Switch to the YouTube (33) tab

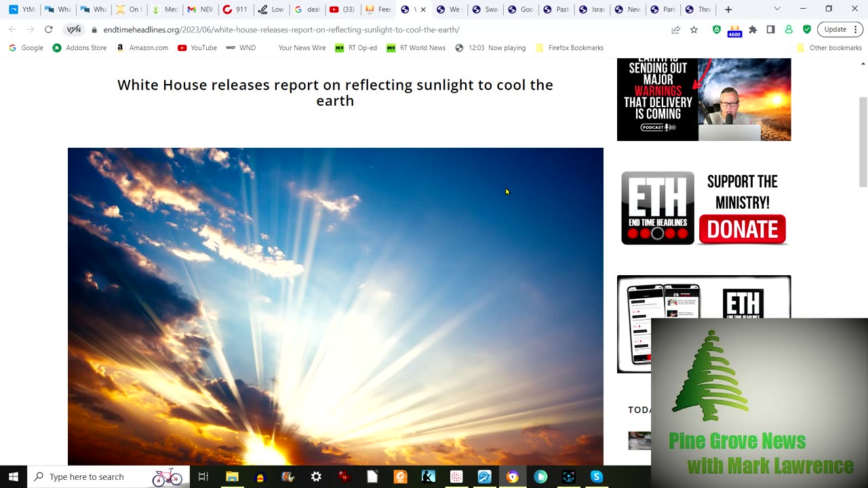tap(342, 9)
